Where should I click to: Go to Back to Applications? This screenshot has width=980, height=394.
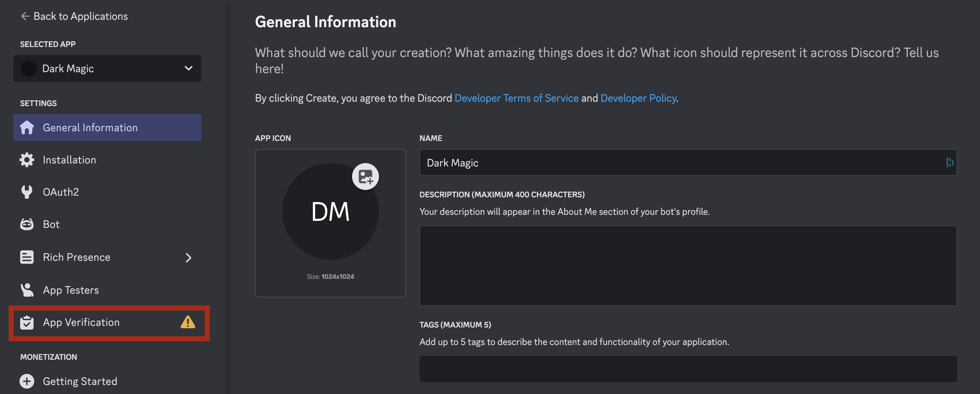point(74,16)
